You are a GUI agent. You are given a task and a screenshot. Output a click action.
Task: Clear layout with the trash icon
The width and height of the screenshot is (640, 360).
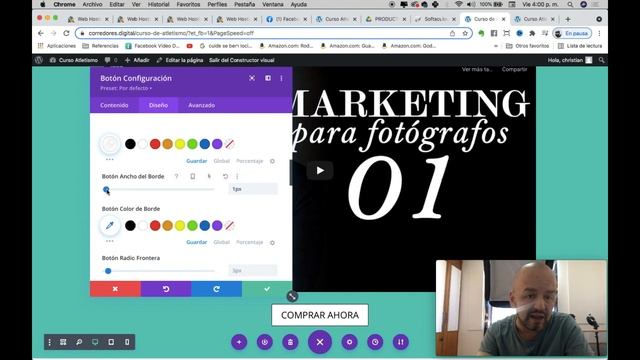tap(290, 342)
